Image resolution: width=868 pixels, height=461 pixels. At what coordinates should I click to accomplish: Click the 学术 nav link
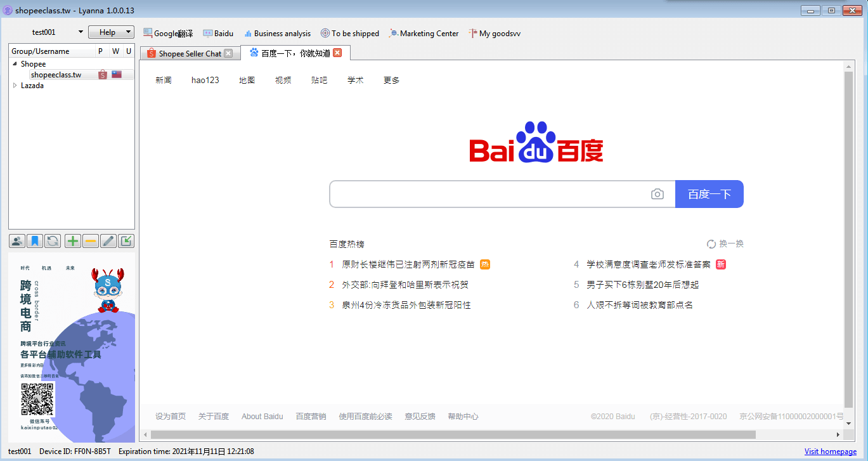click(x=356, y=81)
